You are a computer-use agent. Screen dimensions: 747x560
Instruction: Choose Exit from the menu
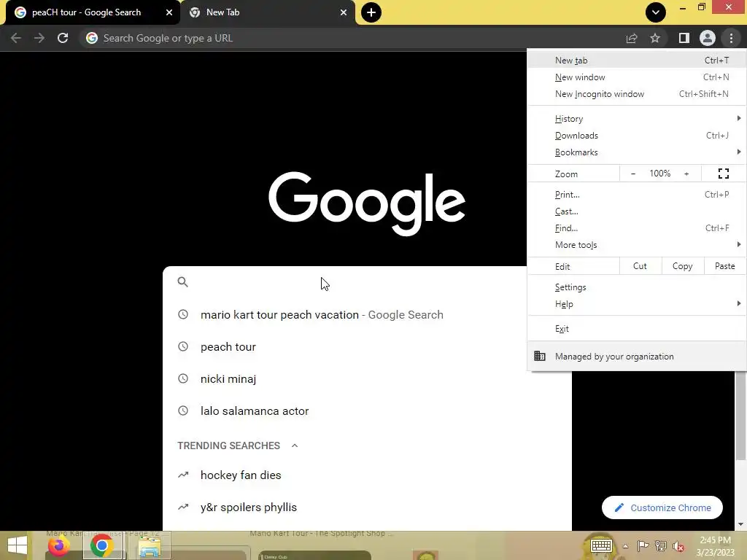tap(636, 329)
